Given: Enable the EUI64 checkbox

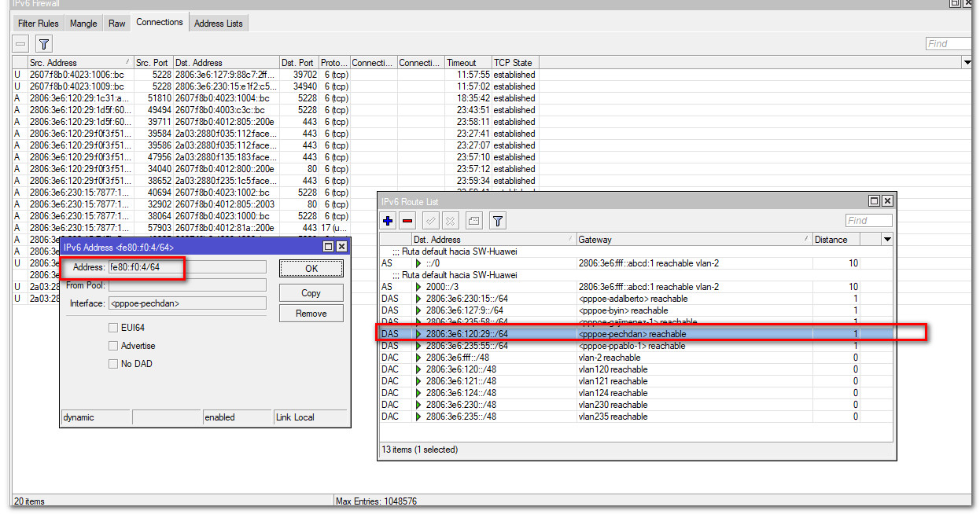Looking at the screenshot, I should [x=113, y=328].
